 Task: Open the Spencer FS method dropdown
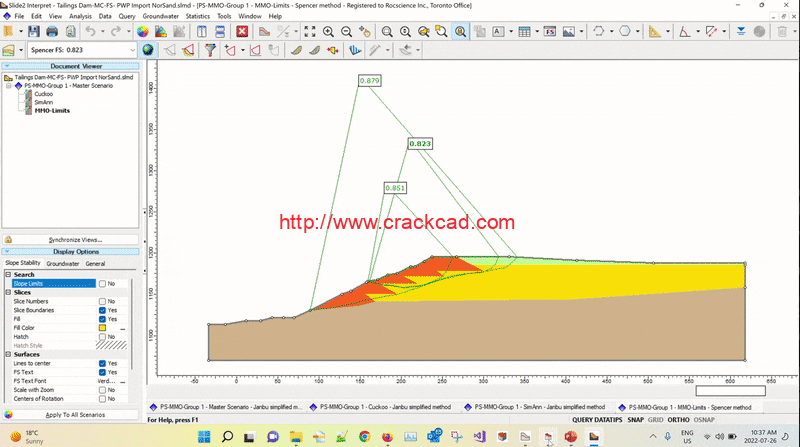(x=132, y=50)
